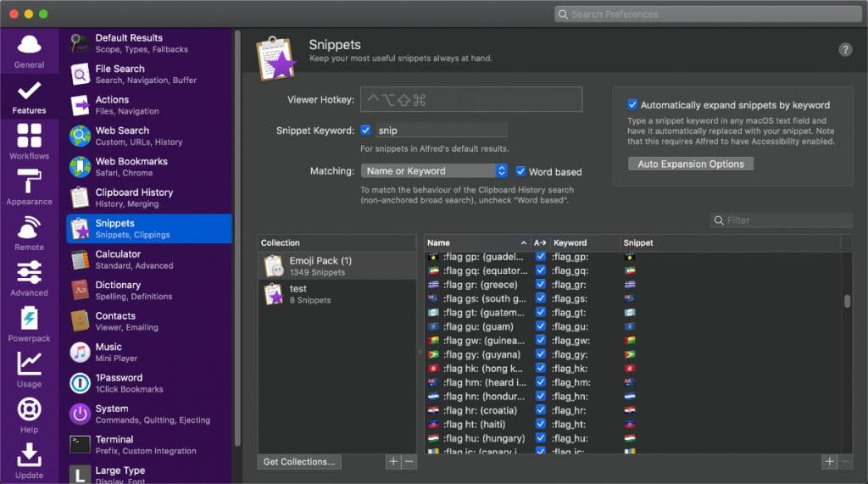Open the Usage chart icon
Screen dimensions: 868x484
(30, 364)
